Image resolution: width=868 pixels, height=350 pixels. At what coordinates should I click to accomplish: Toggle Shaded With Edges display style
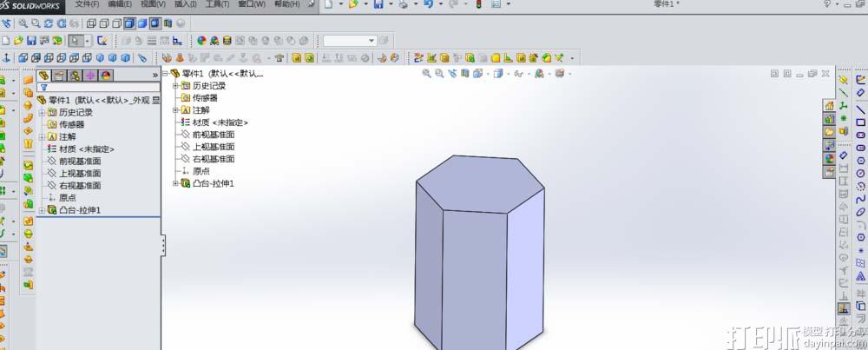tap(129, 23)
